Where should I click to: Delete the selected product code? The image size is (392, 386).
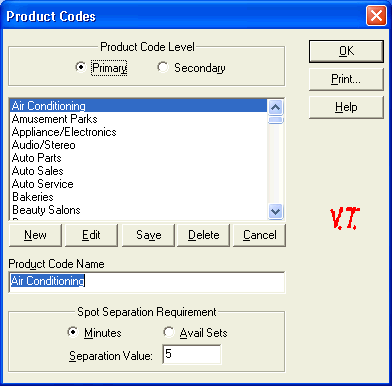(x=203, y=235)
